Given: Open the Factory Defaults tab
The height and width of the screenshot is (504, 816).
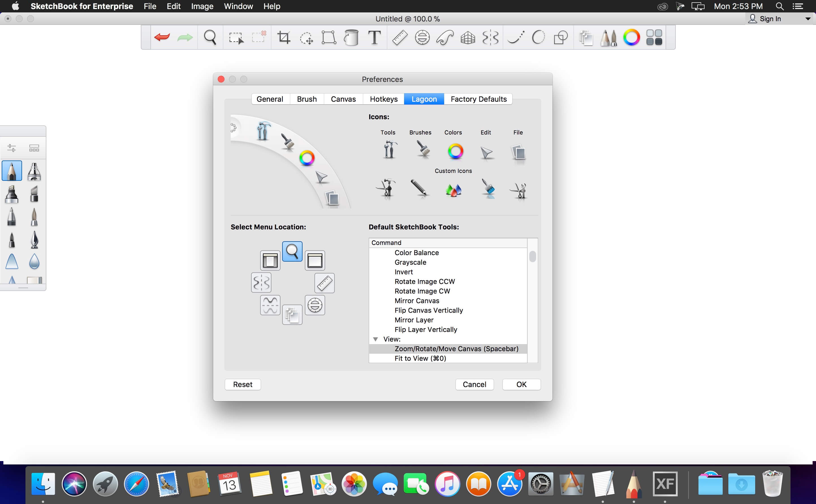Looking at the screenshot, I should 478,99.
